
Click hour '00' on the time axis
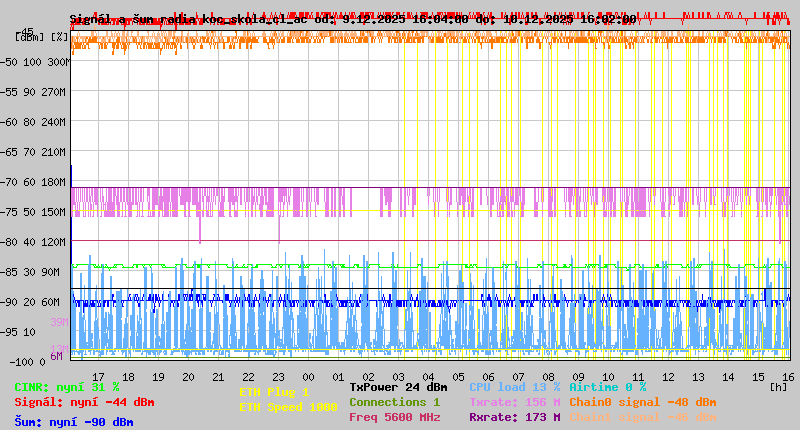click(309, 377)
